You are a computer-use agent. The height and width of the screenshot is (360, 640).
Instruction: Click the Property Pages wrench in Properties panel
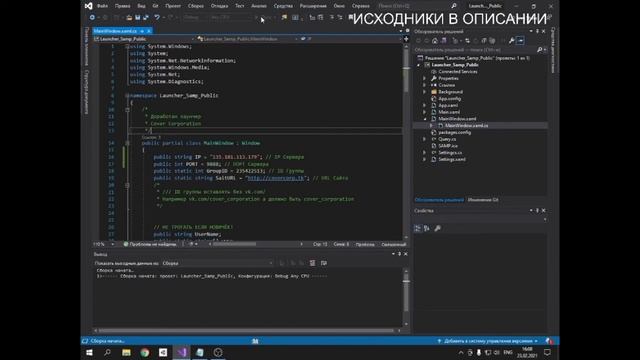tap(438, 229)
